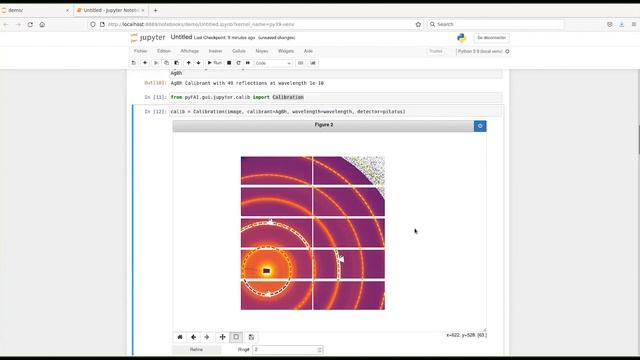The image size is (640, 360).
Task: Open the Affichage menu
Action: (x=189, y=51)
